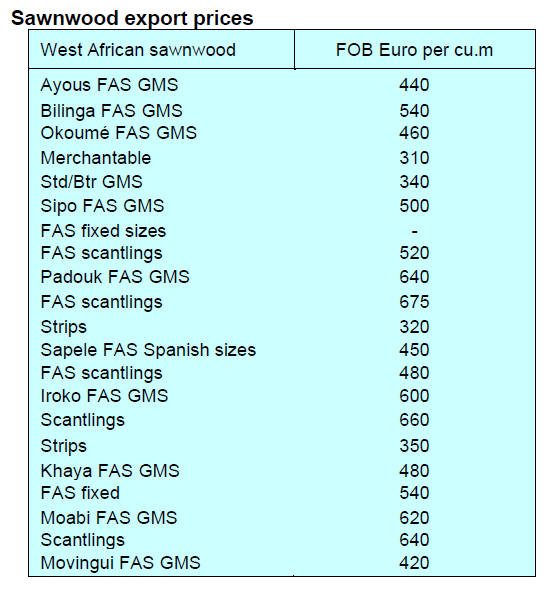The width and height of the screenshot is (550, 592).
Task: Select the Khaya FAS GMS label
Action: tap(110, 471)
